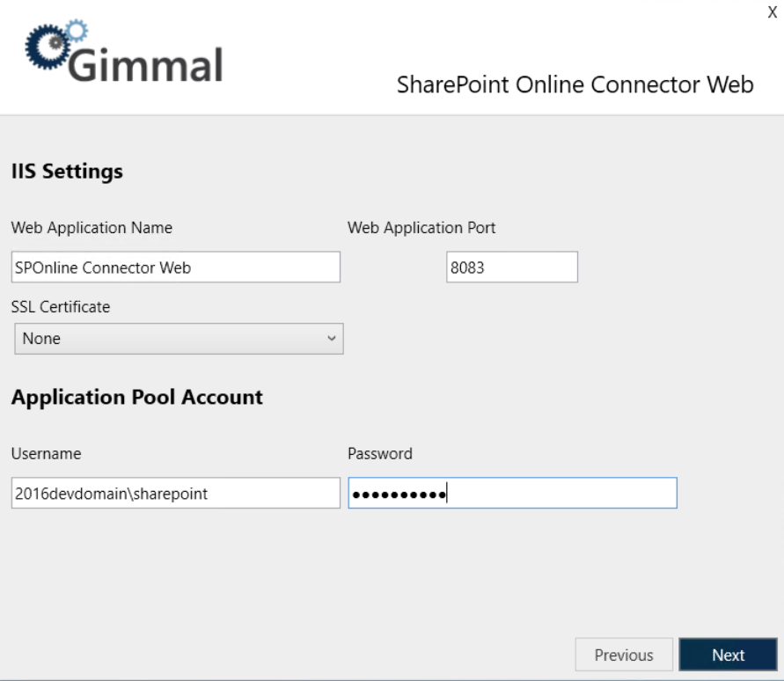Screen dimensions: 784x681
Task: Click the 'Username' label
Action: coord(46,454)
